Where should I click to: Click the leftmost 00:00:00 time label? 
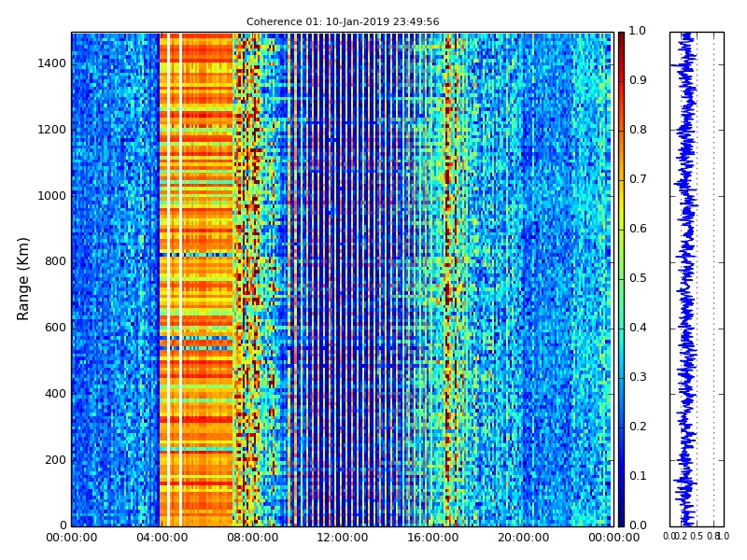point(72,539)
